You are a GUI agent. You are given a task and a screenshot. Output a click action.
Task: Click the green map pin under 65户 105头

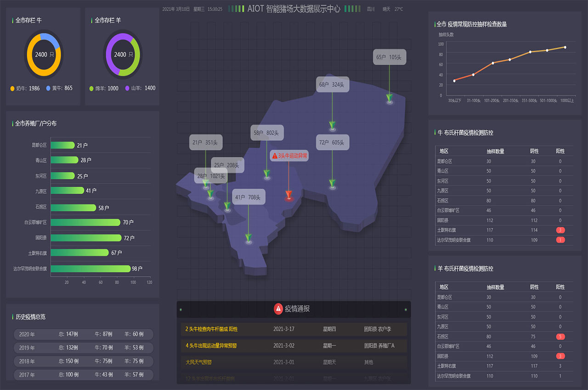(x=390, y=98)
